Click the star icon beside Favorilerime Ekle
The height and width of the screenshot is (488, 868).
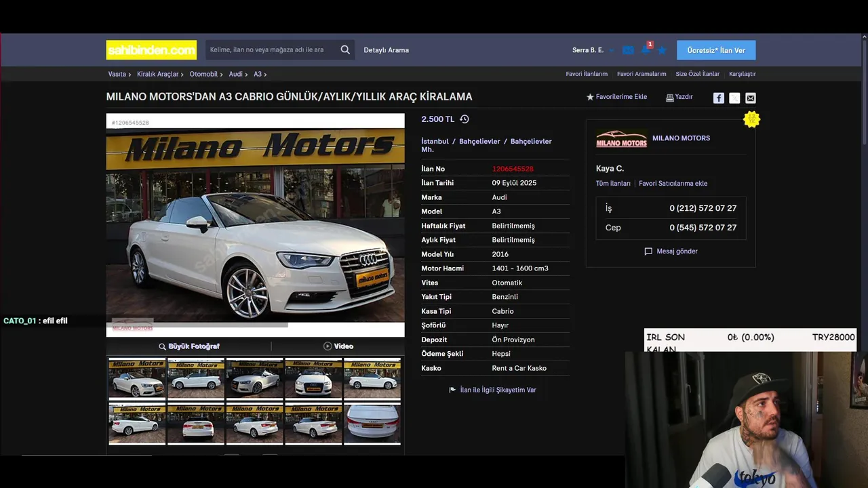[x=590, y=97]
